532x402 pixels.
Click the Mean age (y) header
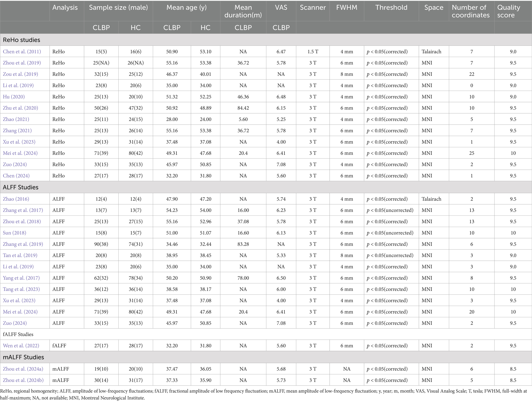(186, 8)
